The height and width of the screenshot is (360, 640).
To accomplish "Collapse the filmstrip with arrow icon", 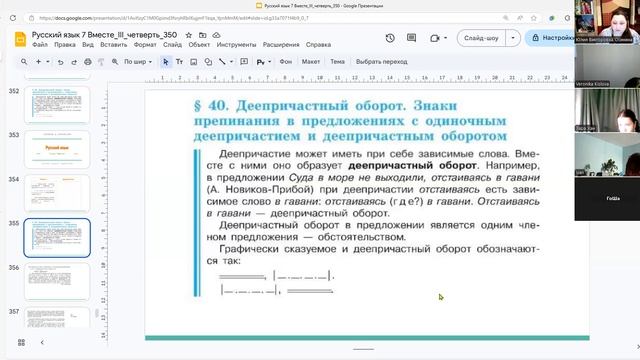I will pyautogui.click(x=42, y=342).
